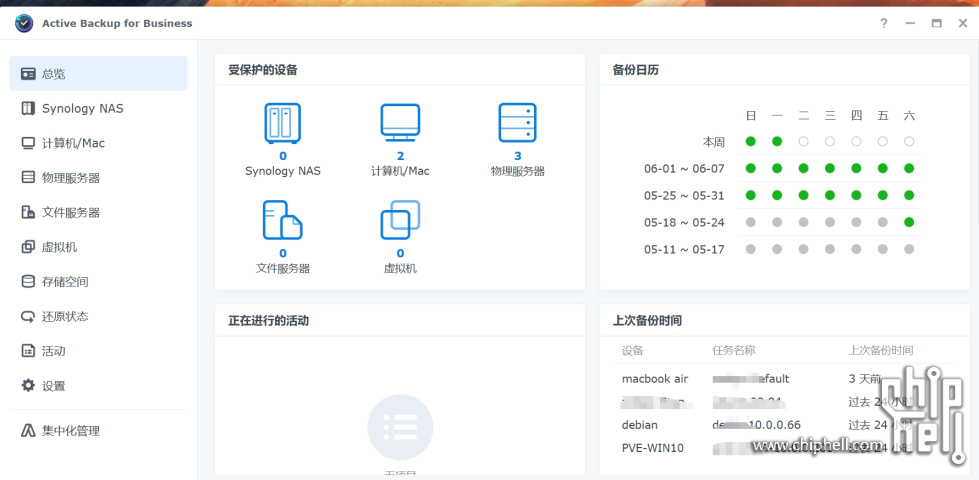Click the Synology NAS device icon in 受保护的设备
This screenshot has height=480, width=979.
(283, 123)
